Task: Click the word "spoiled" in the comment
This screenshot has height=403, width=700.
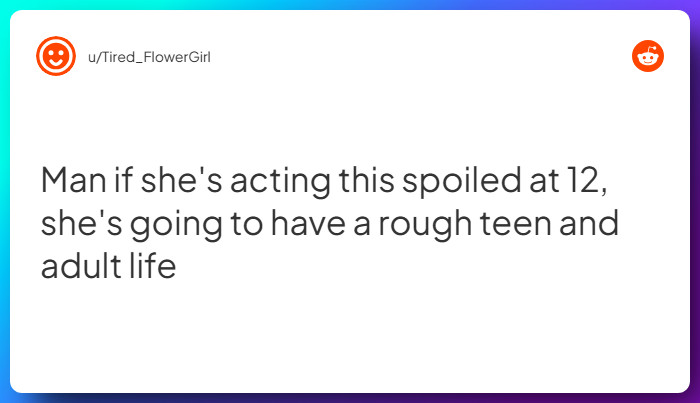Action: (x=462, y=182)
